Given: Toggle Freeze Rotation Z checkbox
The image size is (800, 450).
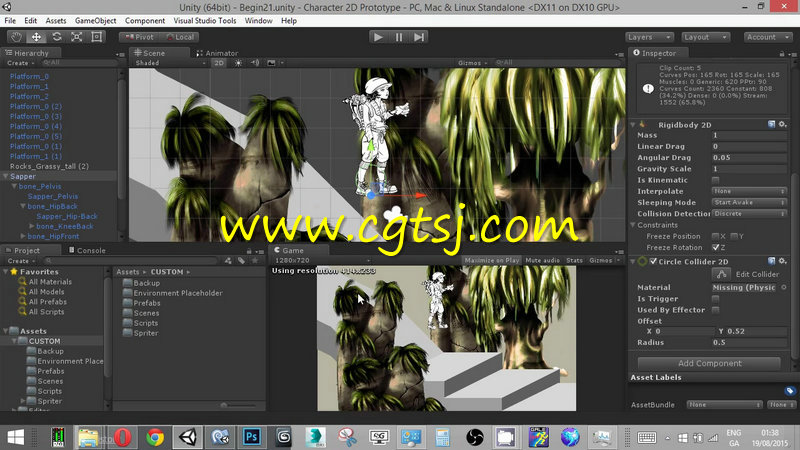Looking at the screenshot, I should tap(715, 247).
